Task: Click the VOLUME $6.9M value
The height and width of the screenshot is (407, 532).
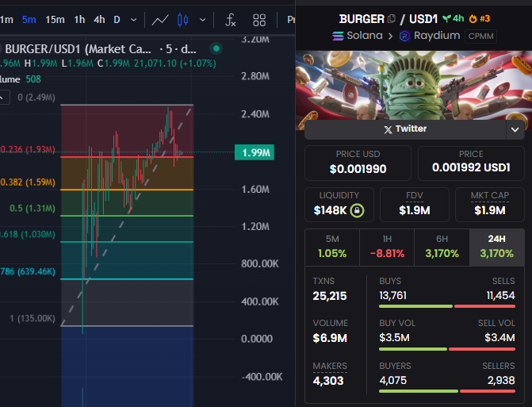Action: pyautogui.click(x=330, y=338)
